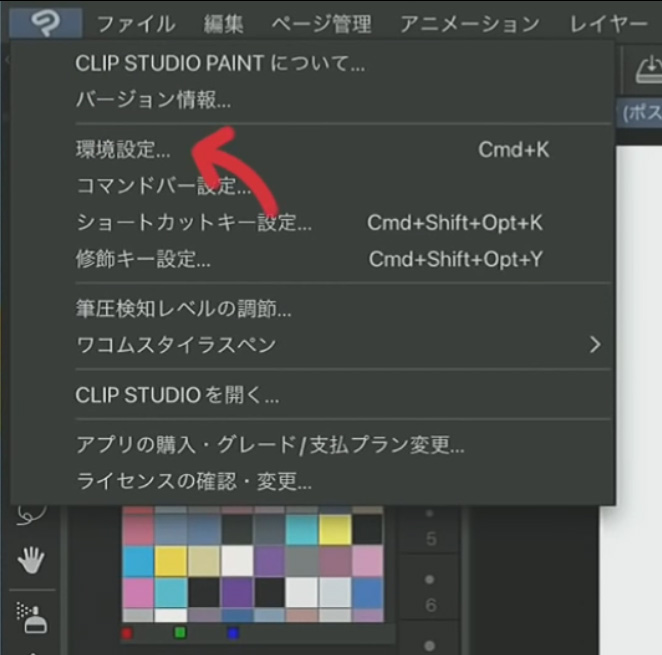The width and height of the screenshot is (662, 655).
Task: Show バージョン情報... from the menu
Action: click(153, 100)
